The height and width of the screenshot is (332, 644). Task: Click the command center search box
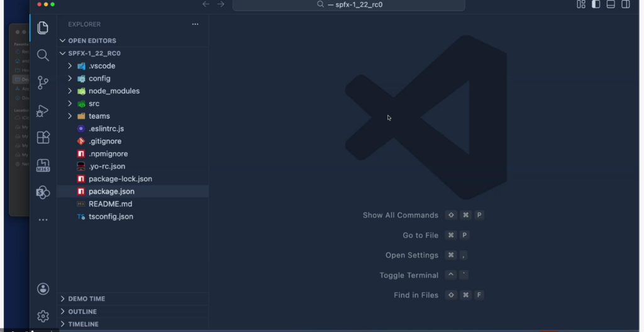pyautogui.click(x=348, y=4)
